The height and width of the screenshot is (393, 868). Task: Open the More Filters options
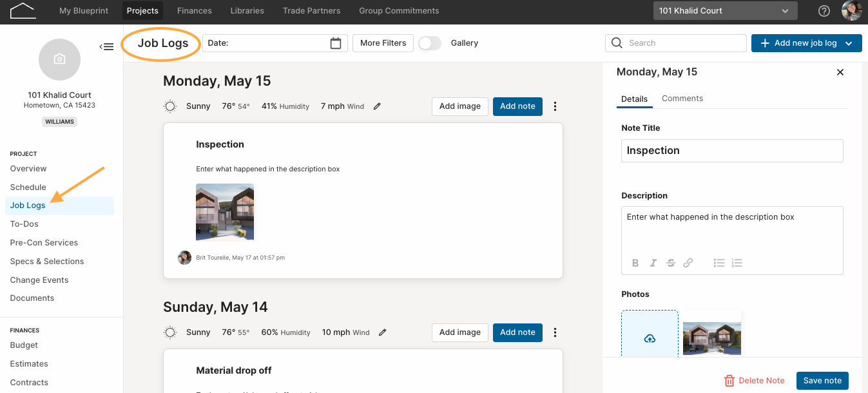(x=383, y=43)
